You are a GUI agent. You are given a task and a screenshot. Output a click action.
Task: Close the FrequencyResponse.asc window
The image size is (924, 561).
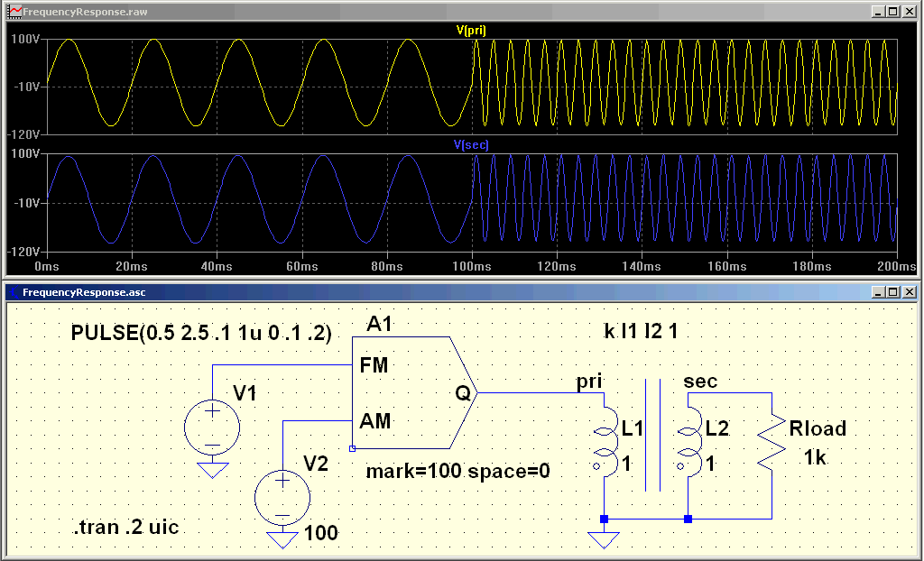tap(910, 291)
